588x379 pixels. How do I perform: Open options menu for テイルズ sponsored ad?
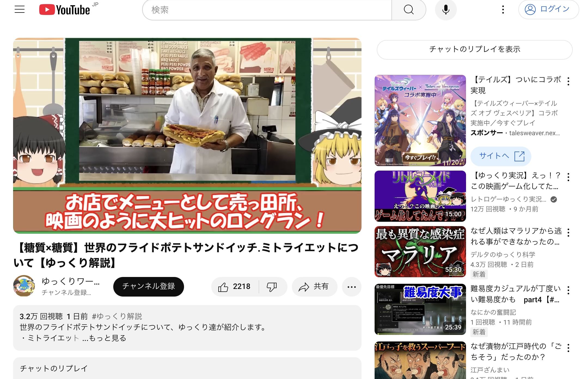pyautogui.click(x=568, y=81)
